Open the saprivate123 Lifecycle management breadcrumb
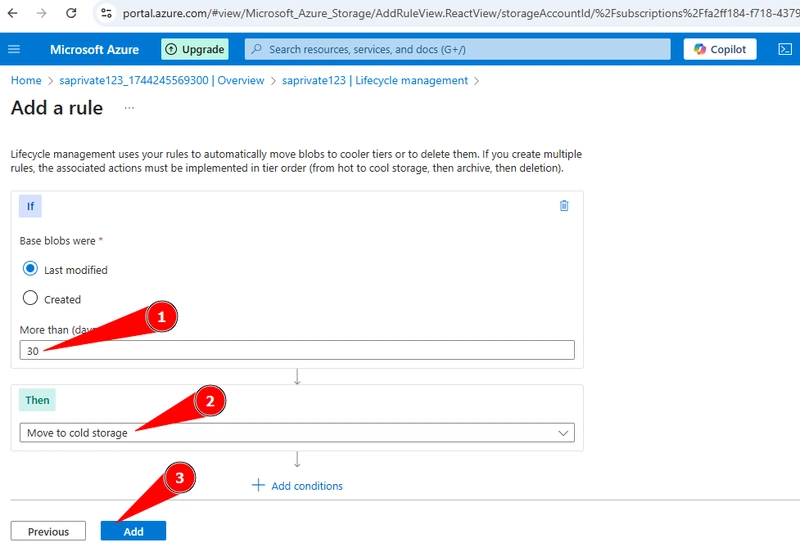Image resolution: width=800 pixels, height=556 pixels. pos(374,81)
